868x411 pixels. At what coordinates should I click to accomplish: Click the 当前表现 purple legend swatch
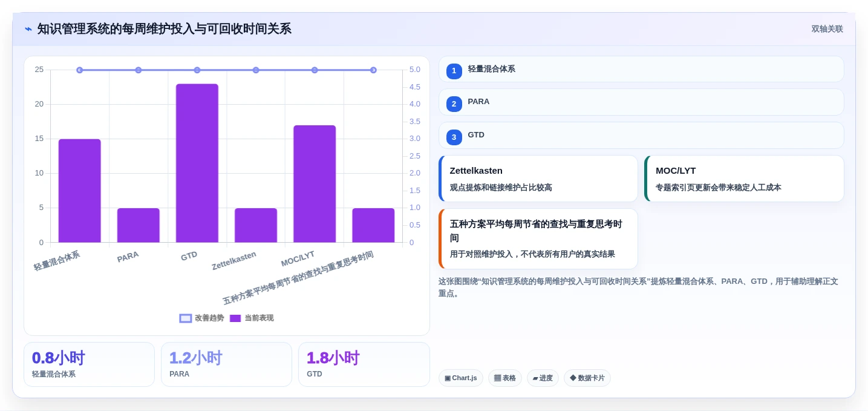[x=235, y=318]
